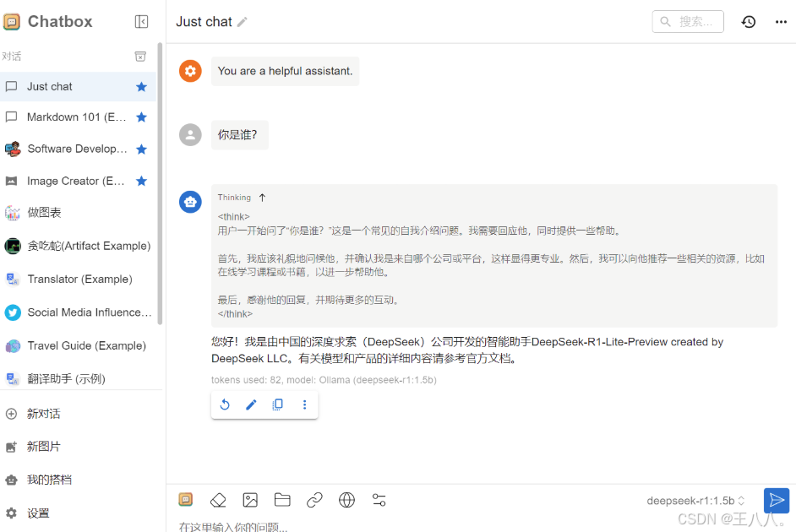
Task: Click the plus icon beside 新对话
Action: pyautogui.click(x=11, y=414)
